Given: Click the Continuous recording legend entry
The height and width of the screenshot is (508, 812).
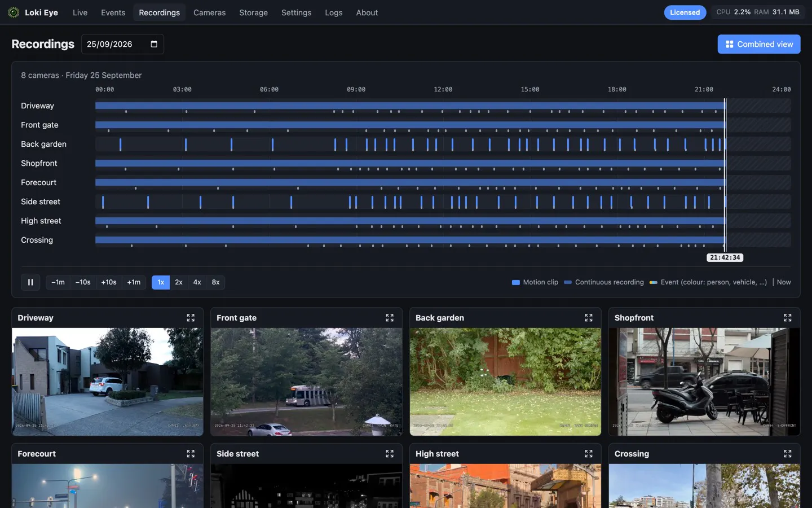Looking at the screenshot, I should [x=604, y=282].
